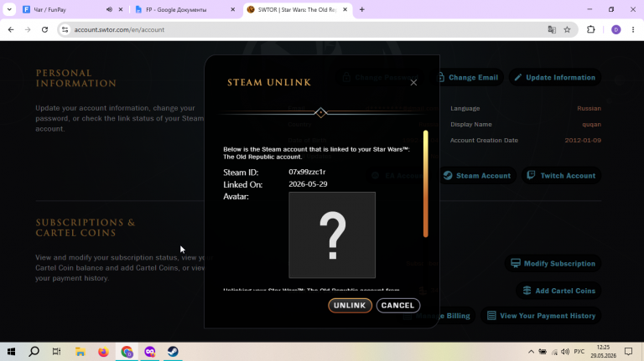Open the taskbar clock and date

click(x=604, y=352)
